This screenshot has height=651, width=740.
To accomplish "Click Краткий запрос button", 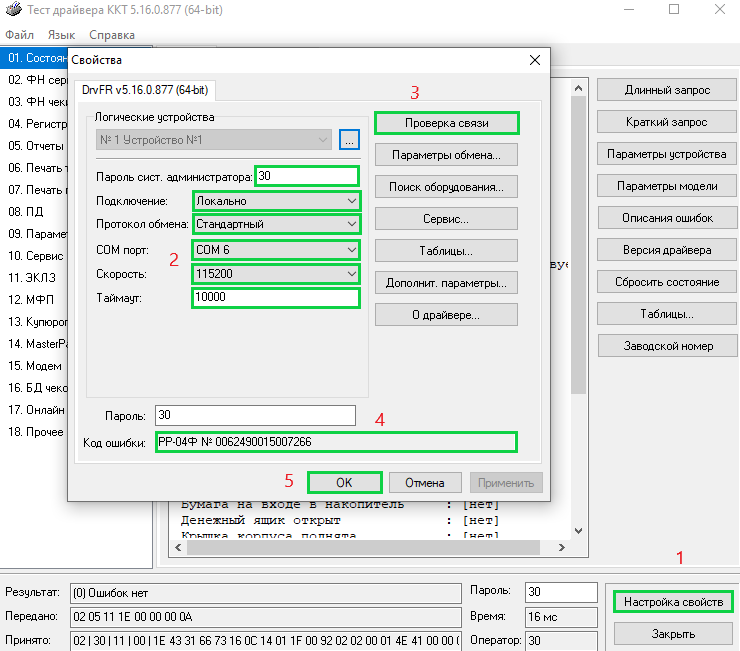I will pyautogui.click(x=667, y=122).
